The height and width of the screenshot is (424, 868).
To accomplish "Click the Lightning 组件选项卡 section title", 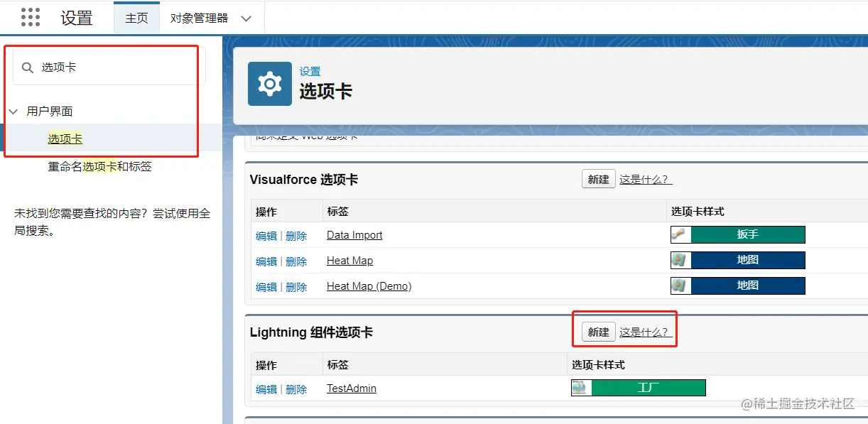I will (311, 332).
